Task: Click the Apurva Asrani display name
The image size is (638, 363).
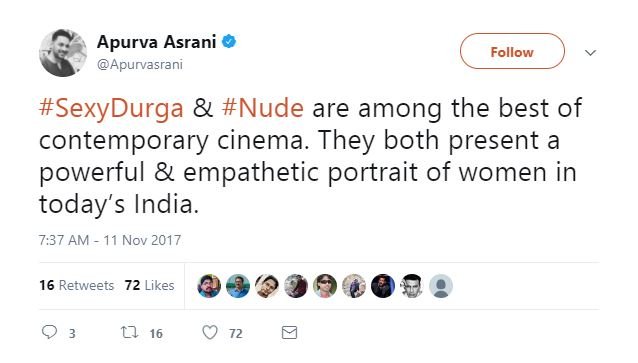Action: pyautogui.click(x=157, y=42)
